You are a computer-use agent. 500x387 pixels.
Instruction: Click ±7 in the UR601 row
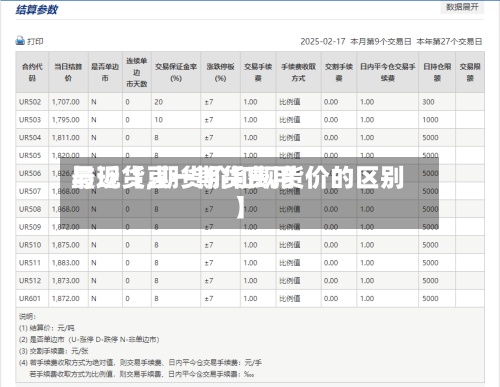pyautogui.click(x=209, y=299)
